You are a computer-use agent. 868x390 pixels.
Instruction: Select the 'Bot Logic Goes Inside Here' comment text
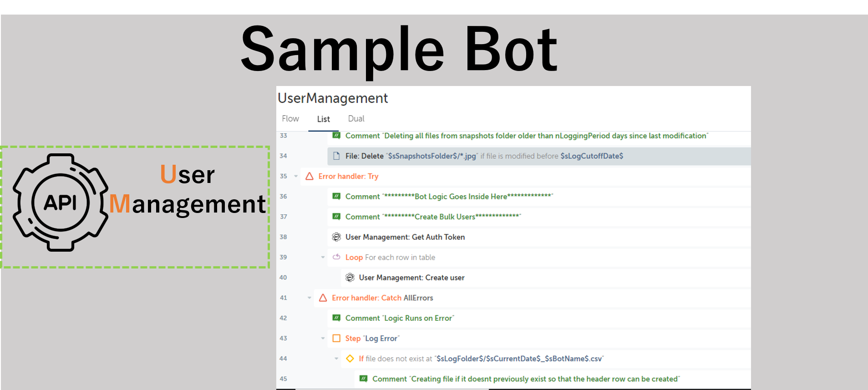click(449, 197)
